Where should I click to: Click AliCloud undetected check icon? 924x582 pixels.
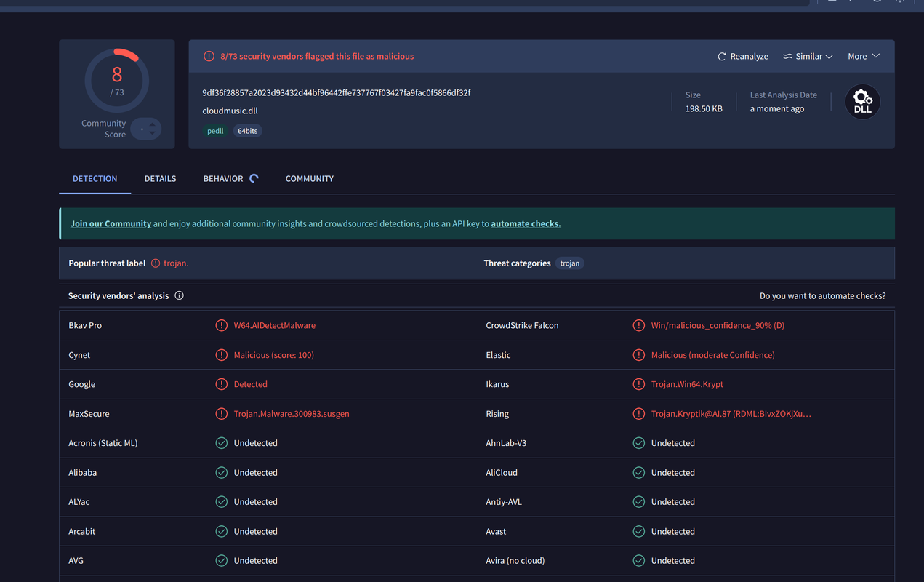coord(638,473)
